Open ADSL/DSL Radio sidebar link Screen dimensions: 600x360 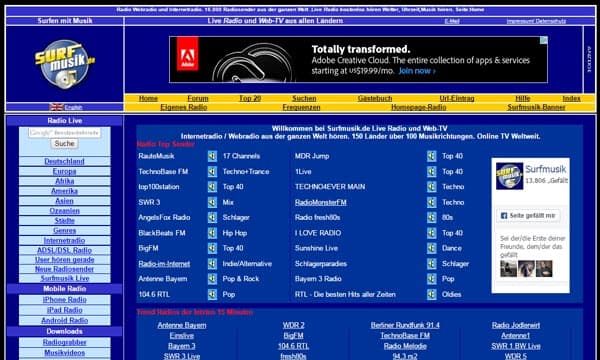coord(64,250)
